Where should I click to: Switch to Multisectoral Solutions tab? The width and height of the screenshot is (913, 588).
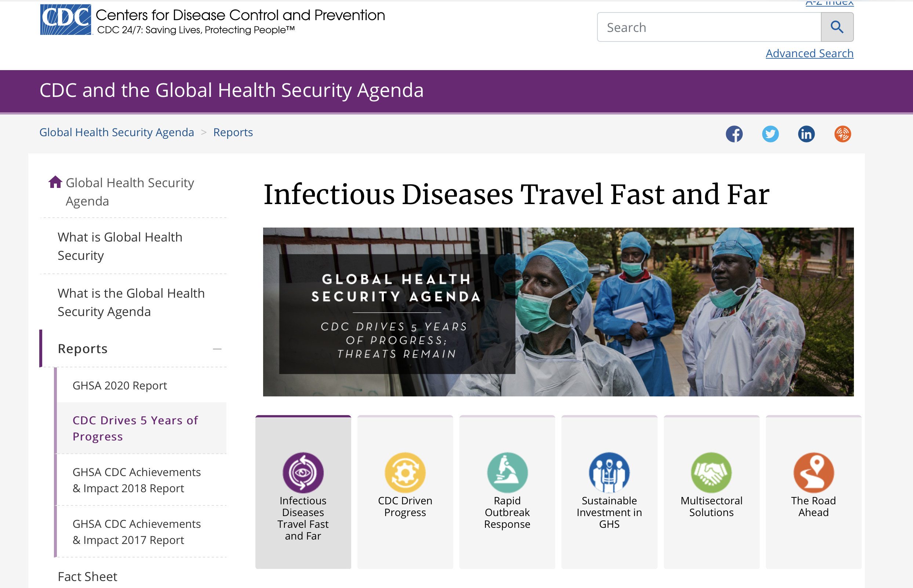(x=712, y=492)
